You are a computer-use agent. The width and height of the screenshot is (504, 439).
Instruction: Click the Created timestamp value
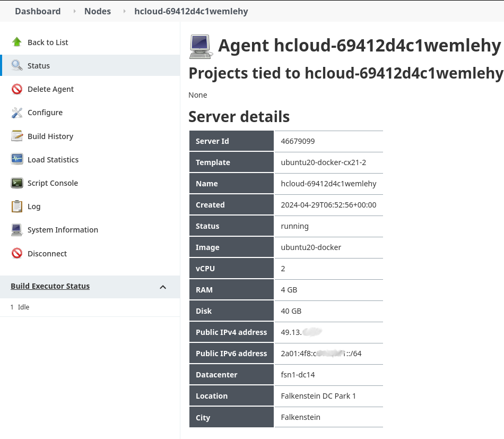coord(328,205)
